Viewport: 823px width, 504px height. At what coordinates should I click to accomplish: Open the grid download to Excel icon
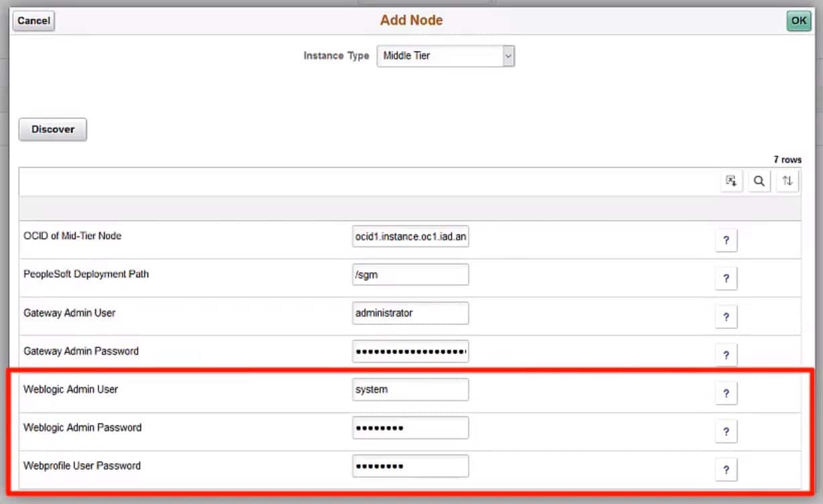732,180
